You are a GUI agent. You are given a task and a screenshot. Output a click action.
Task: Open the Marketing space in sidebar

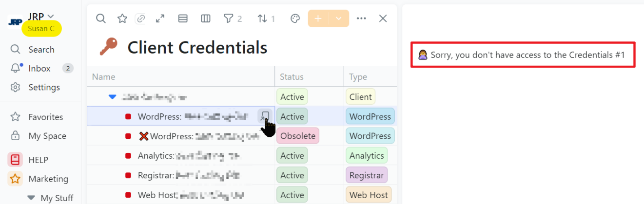point(48,179)
